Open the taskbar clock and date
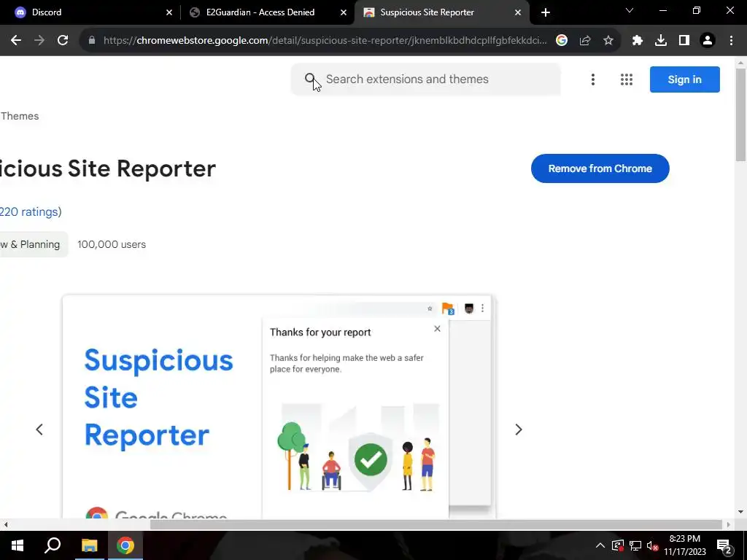747x560 pixels. [x=685, y=545]
